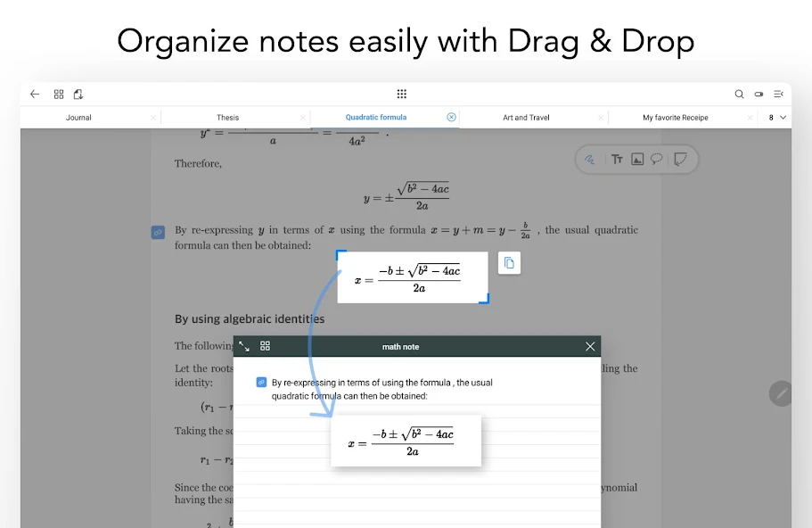Switch to the Journal tab
Viewport: 812px width, 528px height.
(x=78, y=118)
